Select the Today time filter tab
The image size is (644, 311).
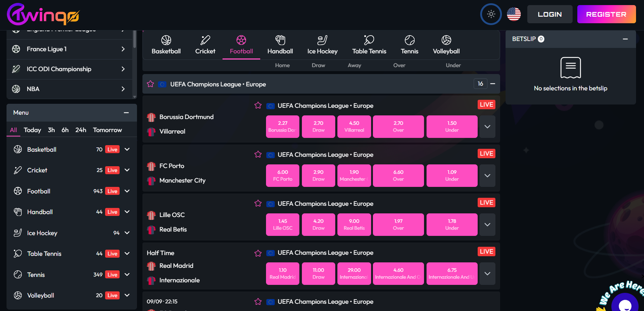32,130
